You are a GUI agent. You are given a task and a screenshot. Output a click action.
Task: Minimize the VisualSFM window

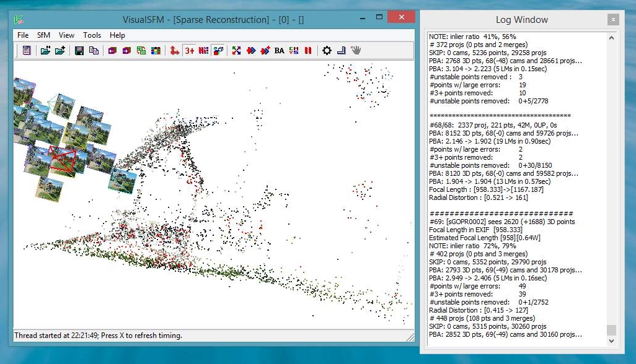click(x=363, y=17)
